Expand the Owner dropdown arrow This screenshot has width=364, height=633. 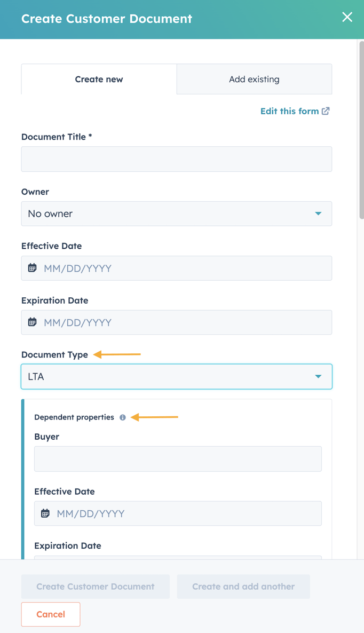pos(318,213)
